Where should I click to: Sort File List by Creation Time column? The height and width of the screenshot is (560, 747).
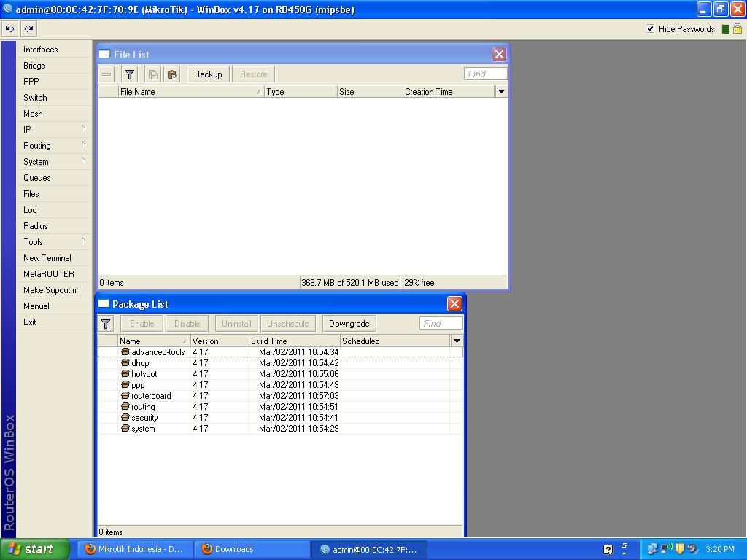coord(449,92)
